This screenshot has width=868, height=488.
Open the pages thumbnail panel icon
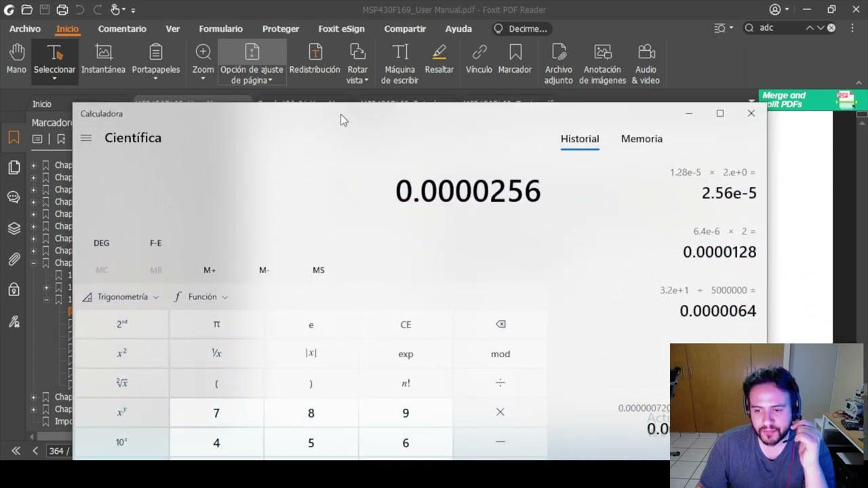14,167
